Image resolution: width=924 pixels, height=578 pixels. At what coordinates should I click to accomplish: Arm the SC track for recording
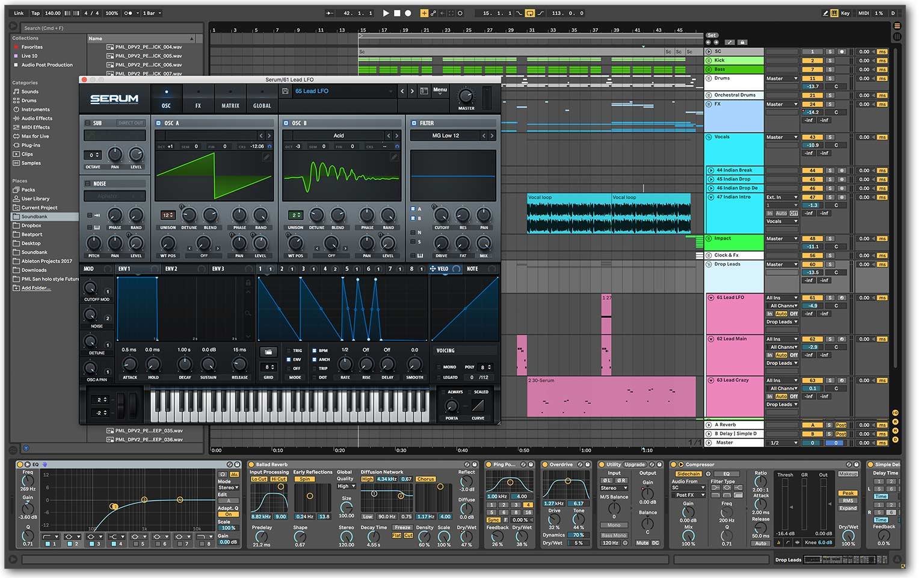842,52
